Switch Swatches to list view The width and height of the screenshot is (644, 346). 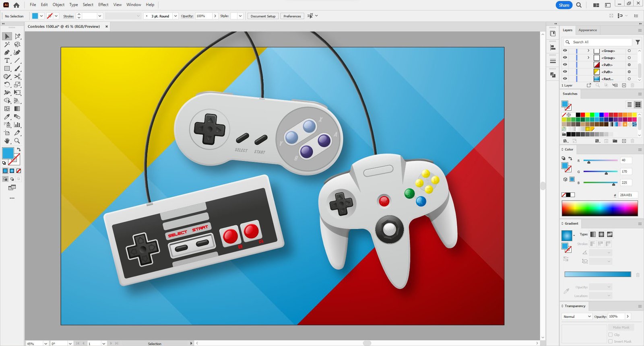[x=630, y=105]
